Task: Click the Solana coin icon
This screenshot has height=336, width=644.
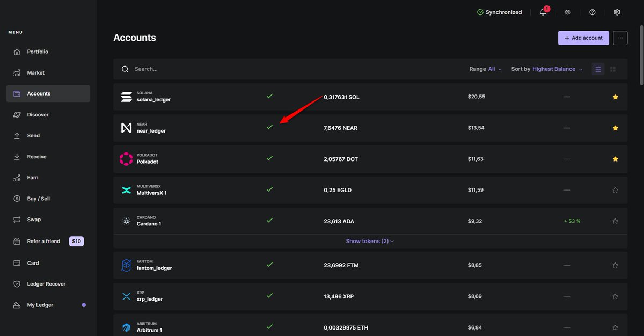Action: tap(126, 97)
